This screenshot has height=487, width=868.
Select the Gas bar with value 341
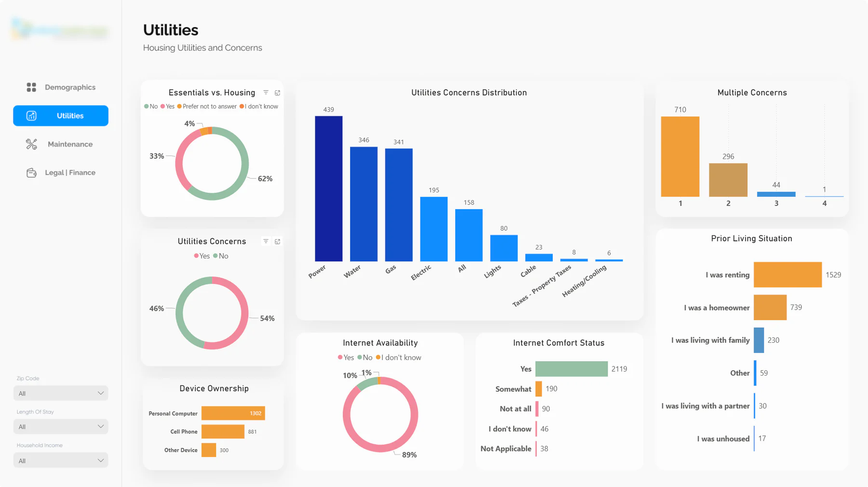tap(399, 205)
